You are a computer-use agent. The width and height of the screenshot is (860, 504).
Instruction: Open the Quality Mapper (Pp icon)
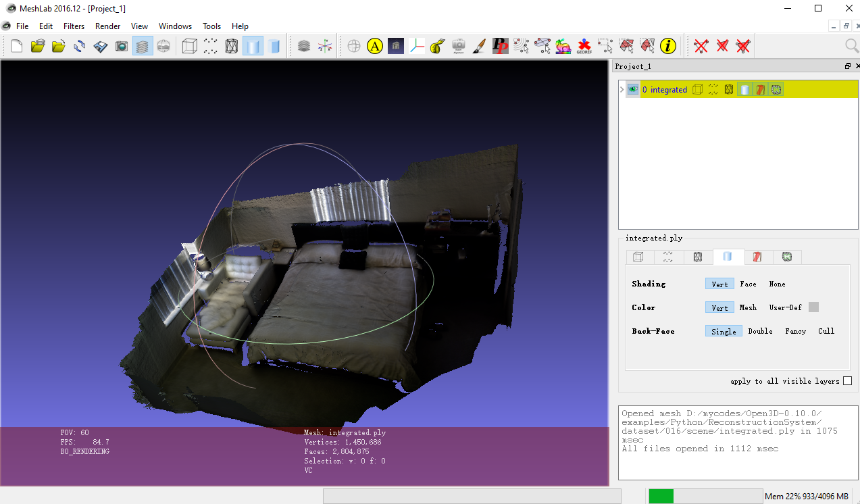[500, 46]
